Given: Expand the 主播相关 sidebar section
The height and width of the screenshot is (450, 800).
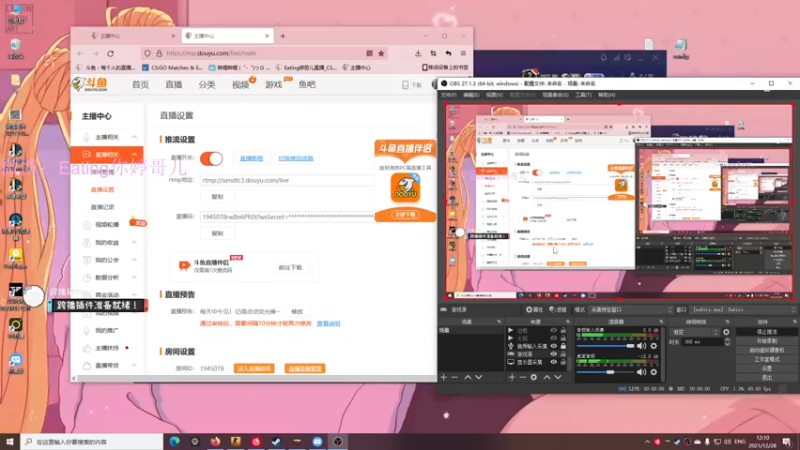Looking at the screenshot, I should coord(134,137).
